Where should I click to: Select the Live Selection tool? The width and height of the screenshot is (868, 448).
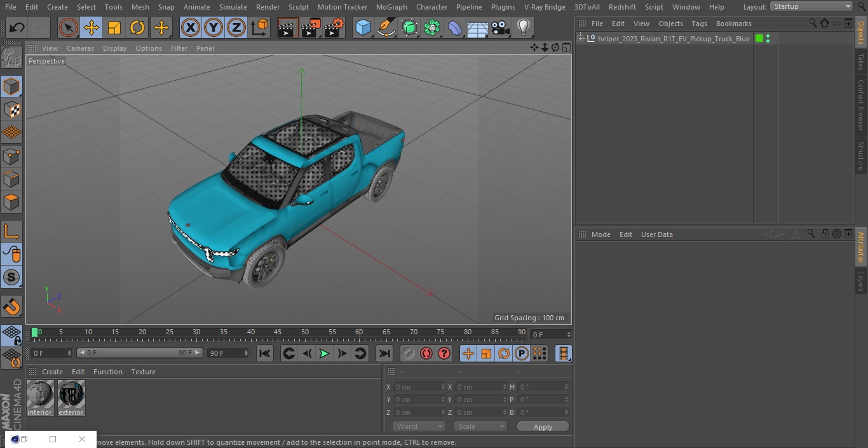[69, 27]
